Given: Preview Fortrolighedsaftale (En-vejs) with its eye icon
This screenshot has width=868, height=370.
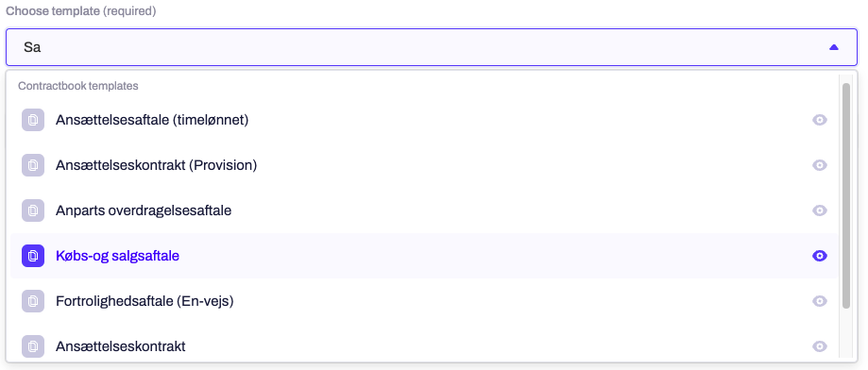Looking at the screenshot, I should (820, 301).
